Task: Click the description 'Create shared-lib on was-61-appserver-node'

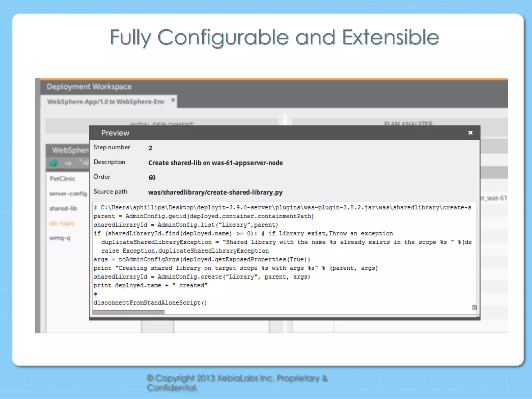Action: 215,163
